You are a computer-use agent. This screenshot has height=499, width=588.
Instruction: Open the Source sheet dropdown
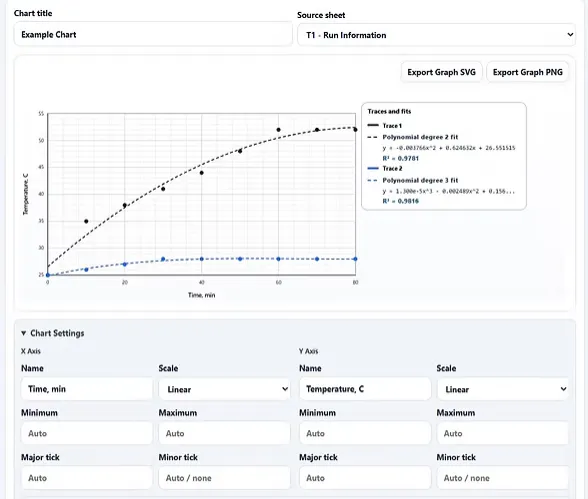click(x=436, y=35)
